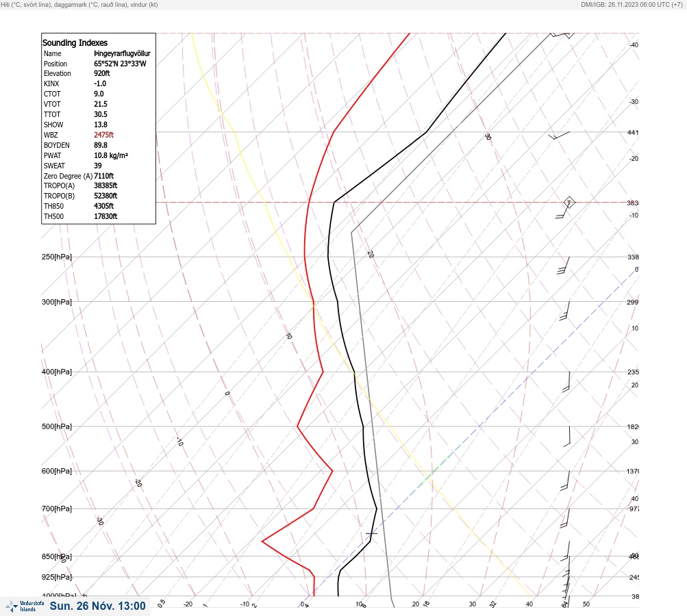Click the SWEAT value 39
Screen dimensions: 687x616
tap(98, 166)
